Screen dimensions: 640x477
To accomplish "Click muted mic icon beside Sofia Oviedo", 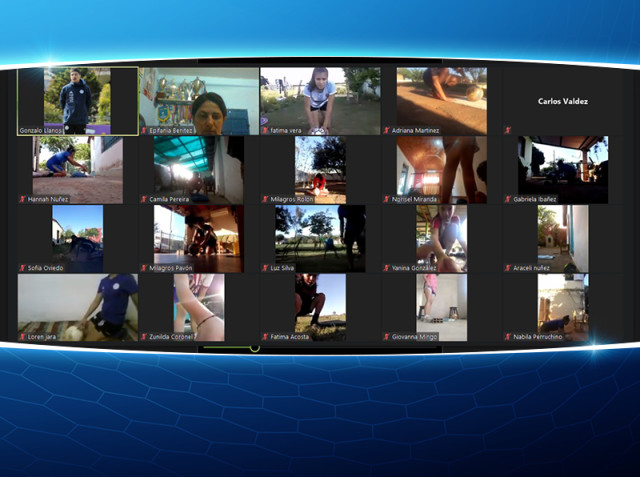I will (22, 268).
